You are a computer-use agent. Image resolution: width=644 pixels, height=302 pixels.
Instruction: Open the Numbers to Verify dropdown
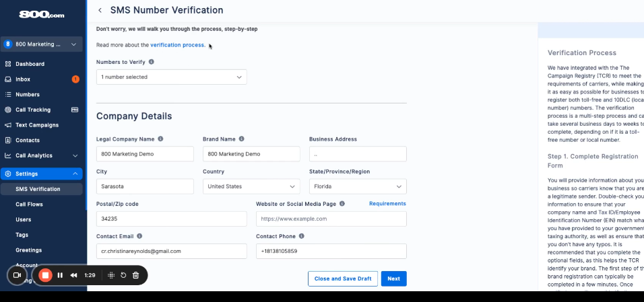coord(172,77)
